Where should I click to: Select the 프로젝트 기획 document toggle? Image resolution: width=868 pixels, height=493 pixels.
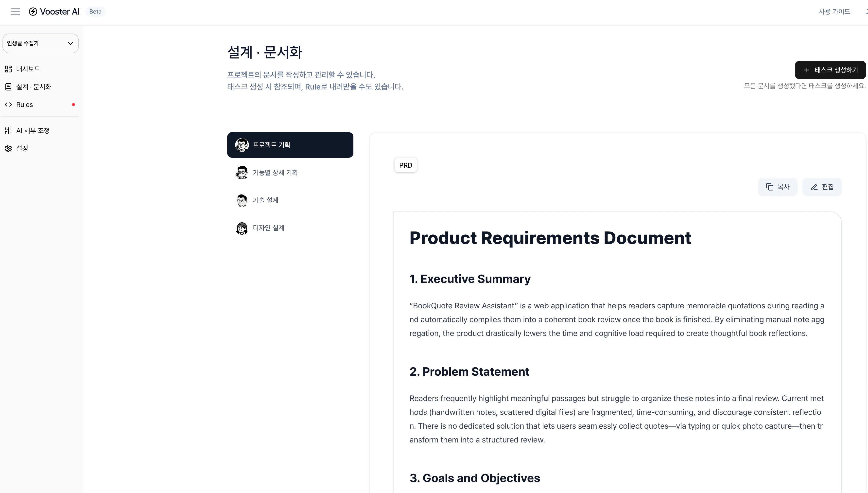[290, 145]
